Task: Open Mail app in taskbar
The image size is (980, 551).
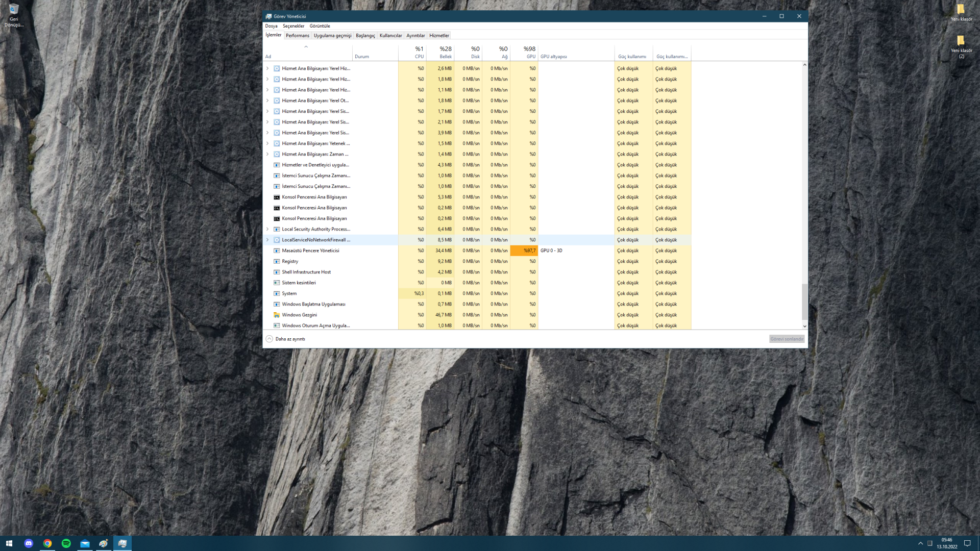Action: point(85,543)
